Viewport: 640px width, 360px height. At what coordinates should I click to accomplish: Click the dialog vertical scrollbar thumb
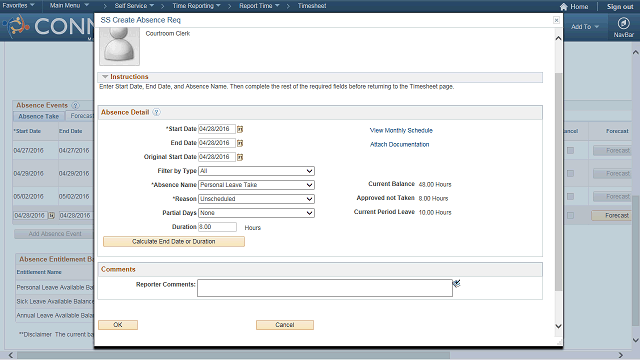[558, 182]
